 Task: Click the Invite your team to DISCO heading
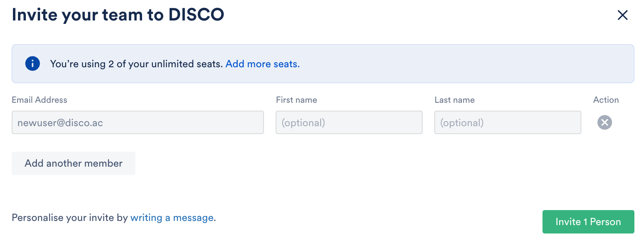click(x=118, y=15)
